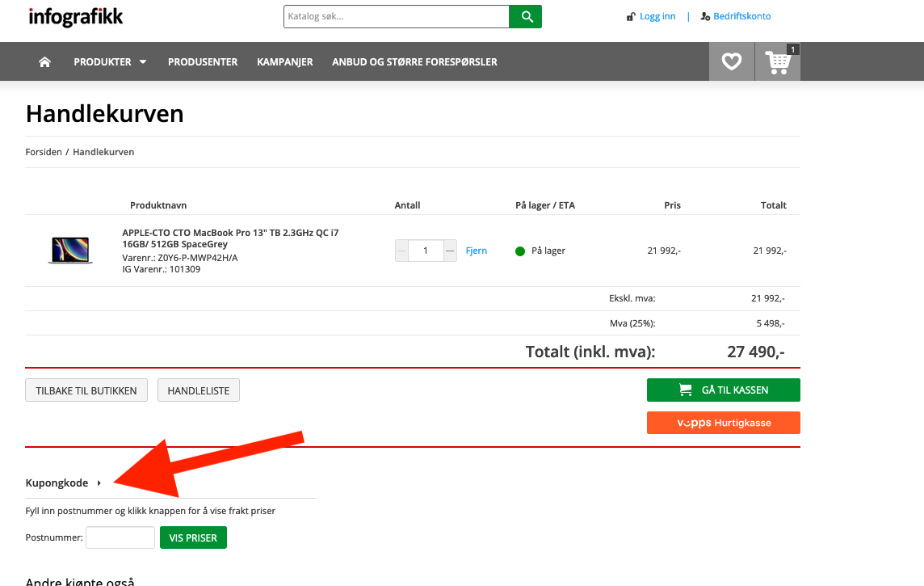Click the Logg inn link
Screen dimensions: 924x586
(657, 16)
